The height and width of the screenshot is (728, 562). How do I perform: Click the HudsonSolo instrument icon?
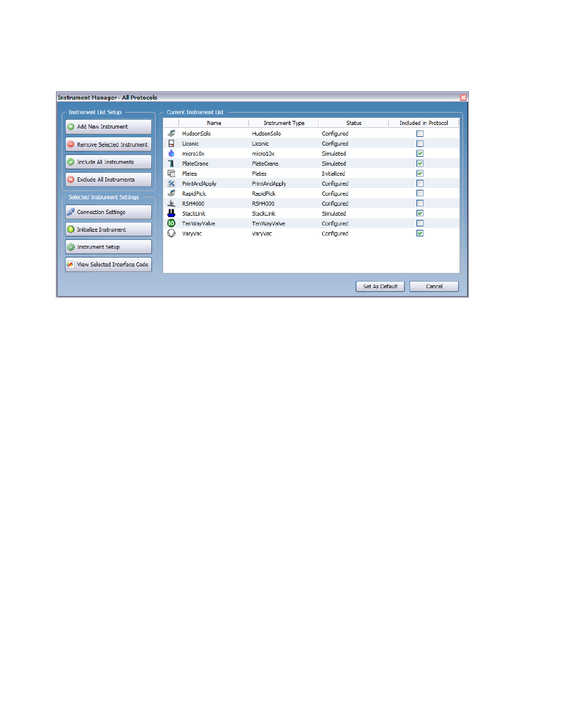coord(171,133)
